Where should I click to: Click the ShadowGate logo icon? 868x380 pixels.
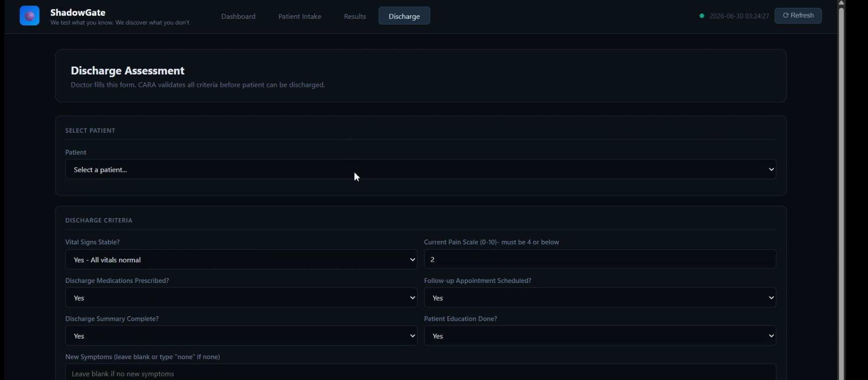point(30,16)
